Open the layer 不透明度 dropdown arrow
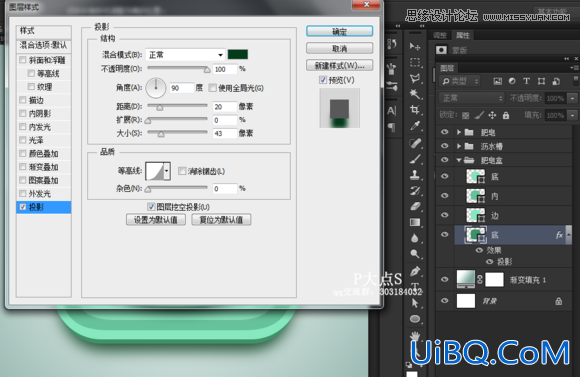 (573, 98)
